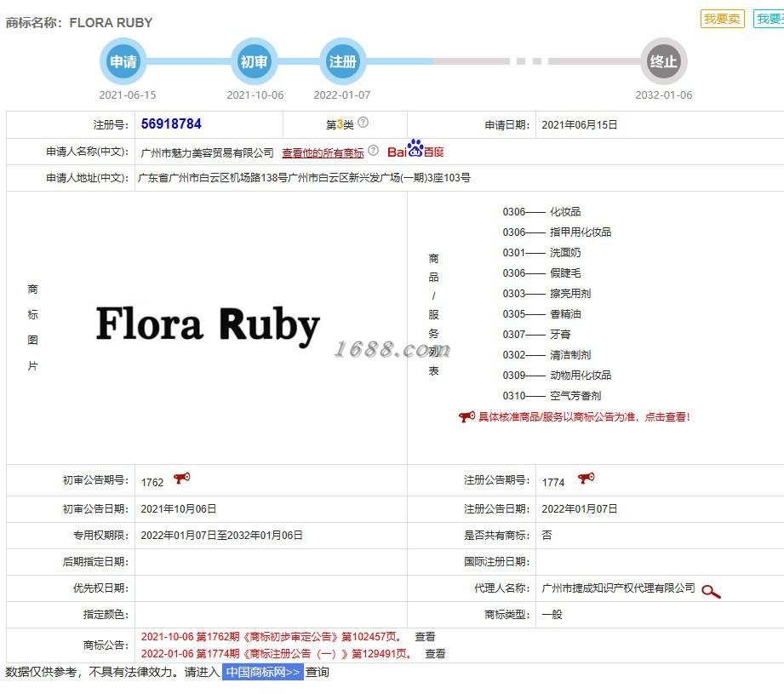This screenshot has width=784, height=694.
Task: Open 2022-01-06 第1774期 商标注册公告 link
Action: [x=277, y=653]
